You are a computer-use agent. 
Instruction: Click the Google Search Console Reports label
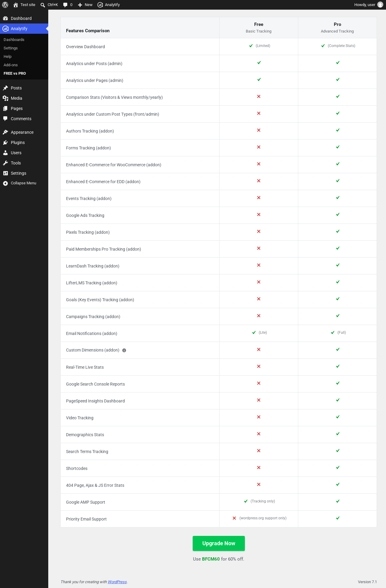95,384
